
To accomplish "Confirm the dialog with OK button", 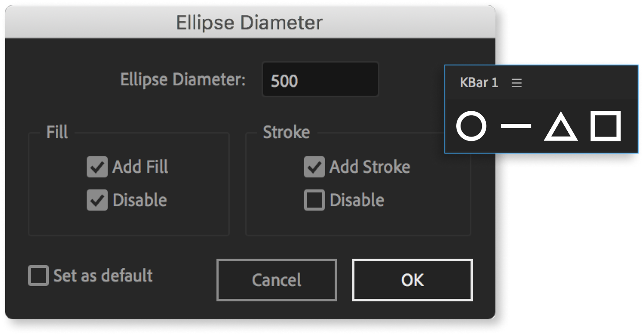I will [412, 280].
